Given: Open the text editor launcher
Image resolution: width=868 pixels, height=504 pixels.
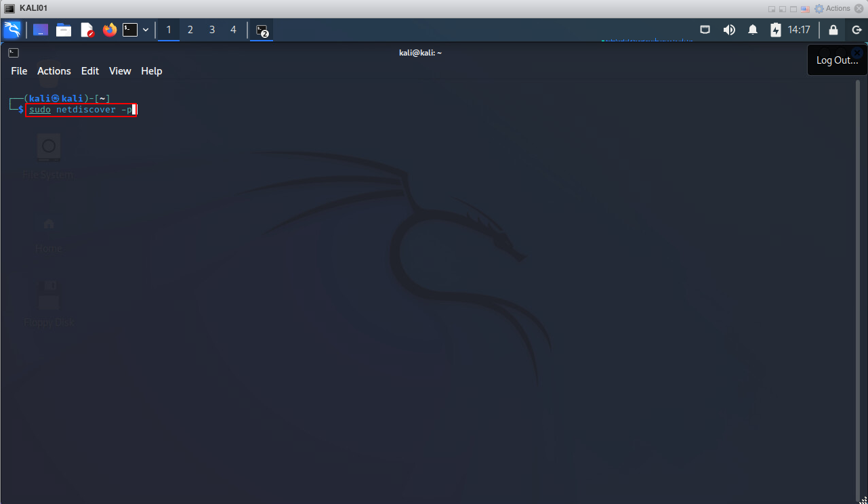Looking at the screenshot, I should pyautogui.click(x=87, y=30).
